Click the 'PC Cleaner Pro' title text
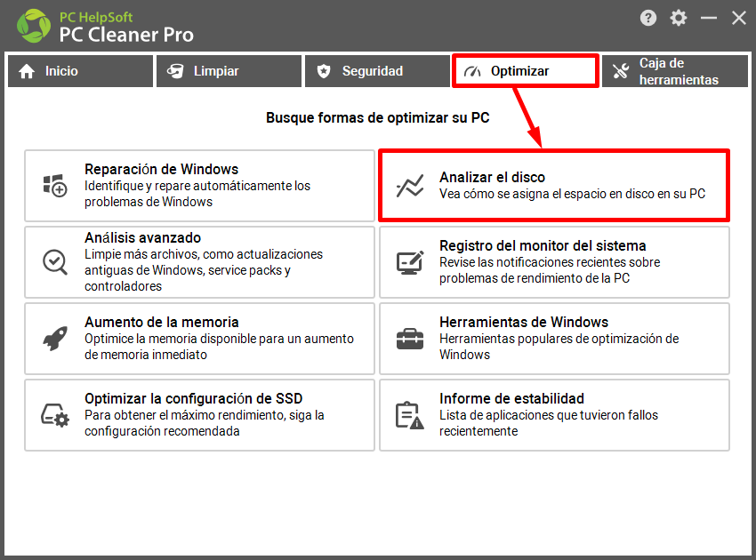The height and width of the screenshot is (560, 756). (126, 35)
